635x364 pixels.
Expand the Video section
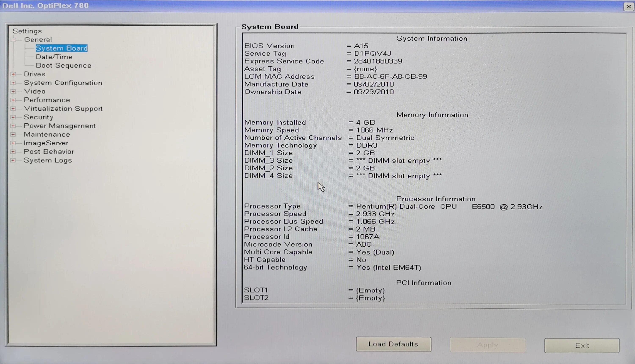pyautogui.click(x=14, y=91)
